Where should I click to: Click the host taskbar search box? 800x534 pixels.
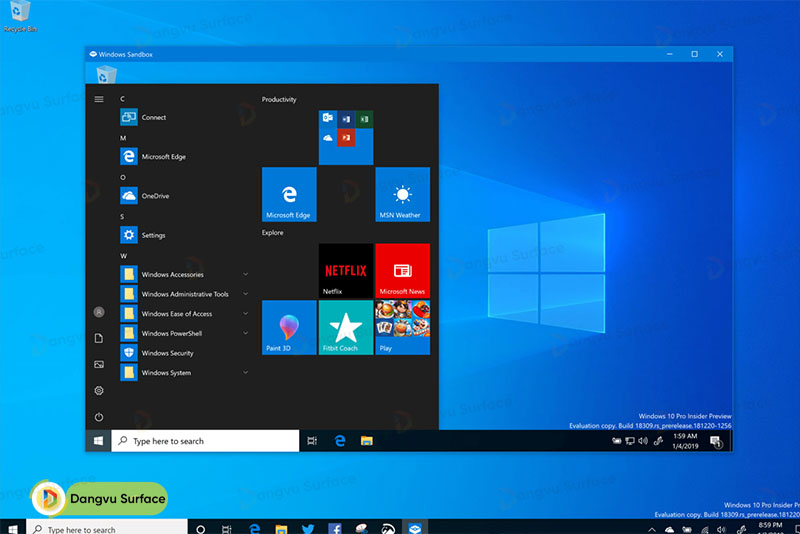[x=107, y=528]
